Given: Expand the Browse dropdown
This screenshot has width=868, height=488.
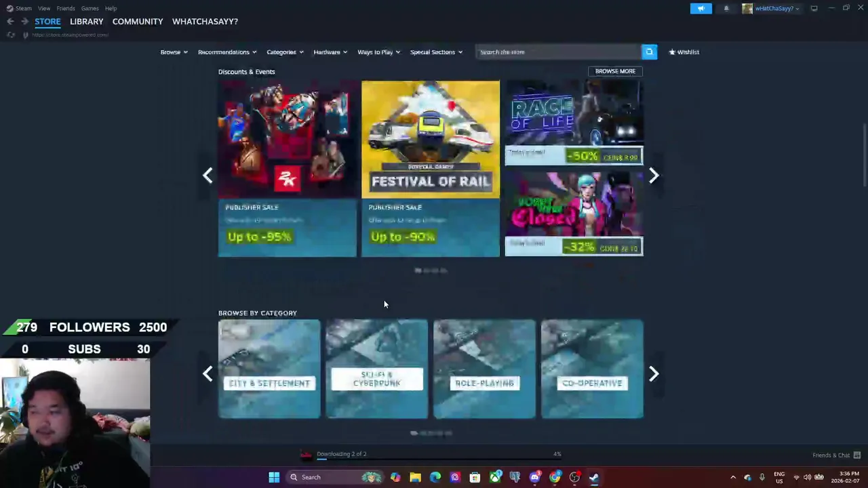Looking at the screenshot, I should [174, 52].
